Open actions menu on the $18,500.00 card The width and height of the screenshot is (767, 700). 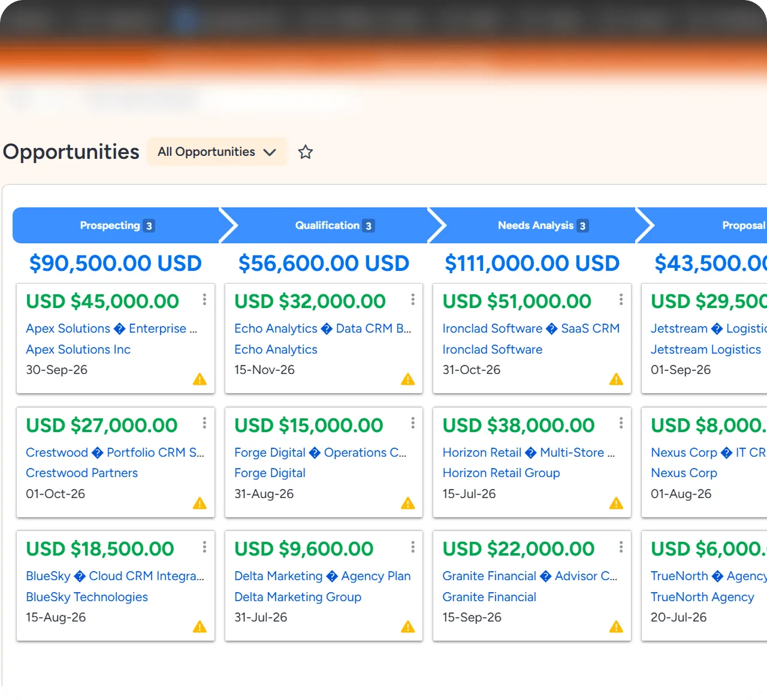point(204,547)
